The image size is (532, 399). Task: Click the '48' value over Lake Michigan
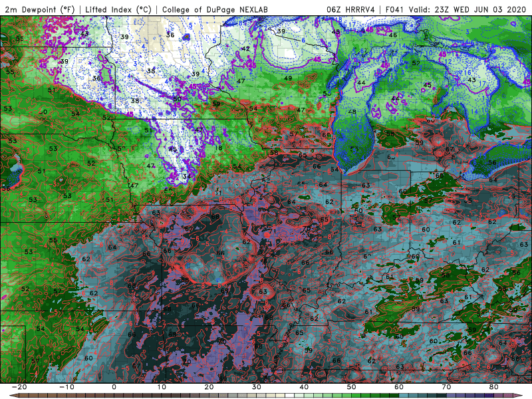click(352, 112)
